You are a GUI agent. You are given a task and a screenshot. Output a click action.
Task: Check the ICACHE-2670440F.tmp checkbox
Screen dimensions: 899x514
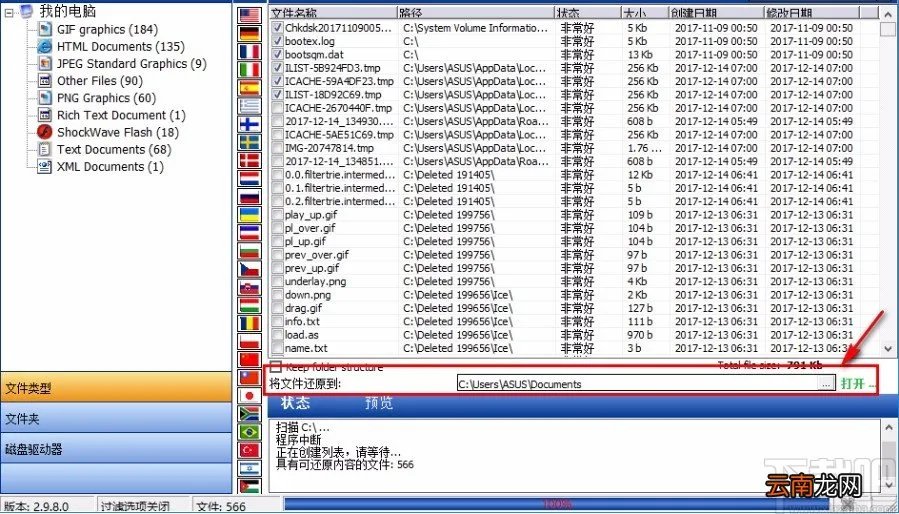coord(277,108)
